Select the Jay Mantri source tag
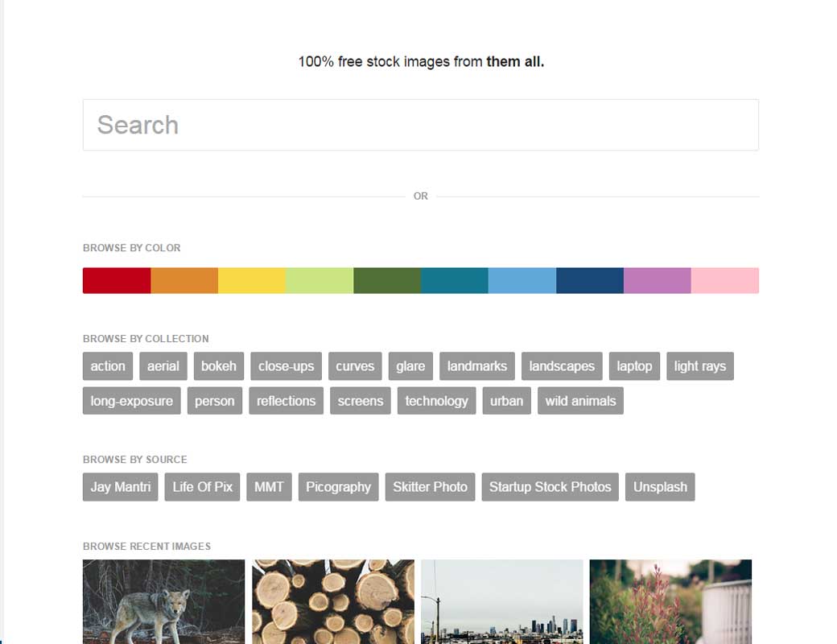This screenshot has height=644, width=837. coord(121,487)
